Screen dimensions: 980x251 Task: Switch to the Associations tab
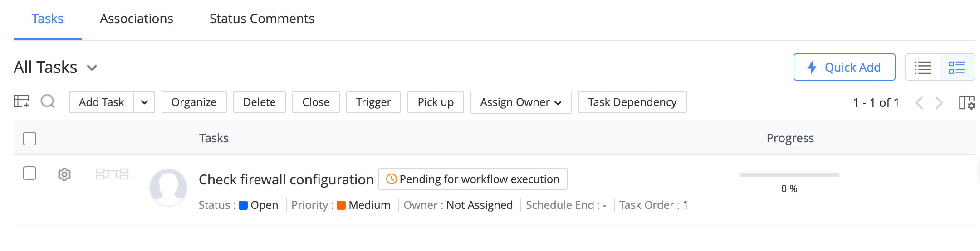pos(136,19)
